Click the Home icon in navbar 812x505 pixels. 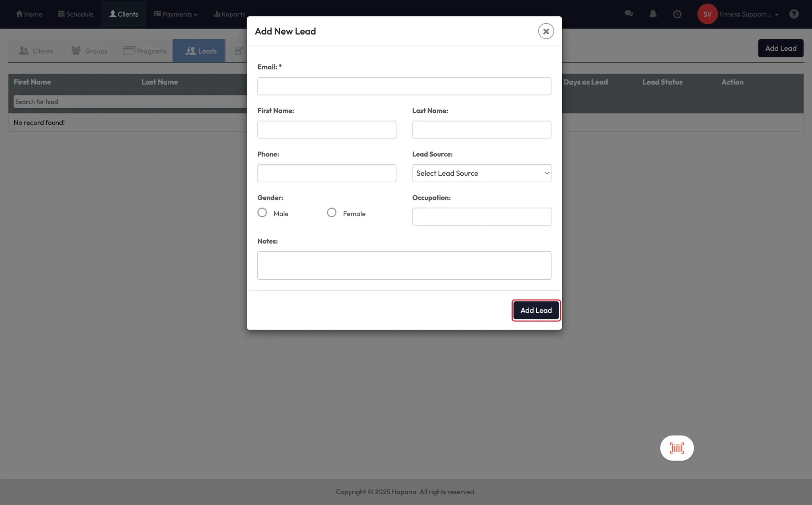19,14
